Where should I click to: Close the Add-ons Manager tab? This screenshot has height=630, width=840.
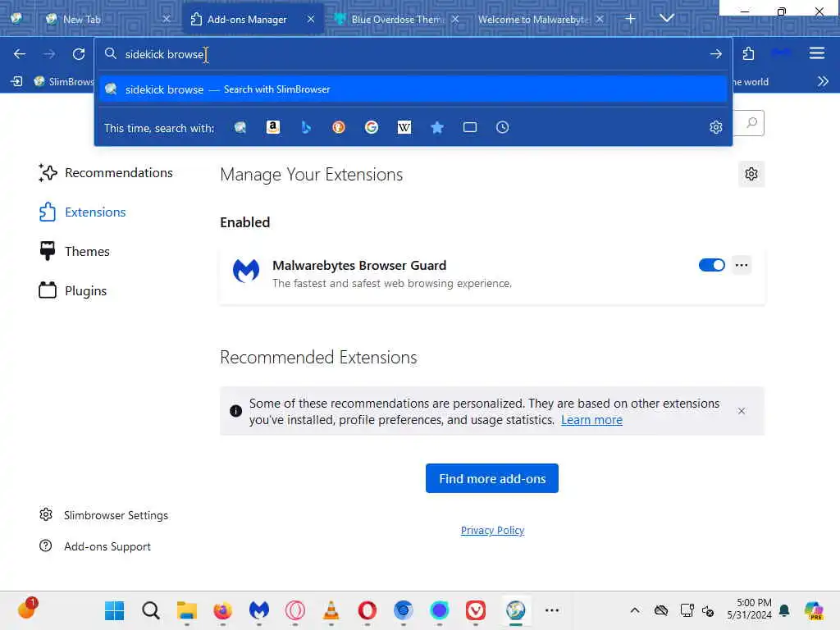tap(311, 20)
